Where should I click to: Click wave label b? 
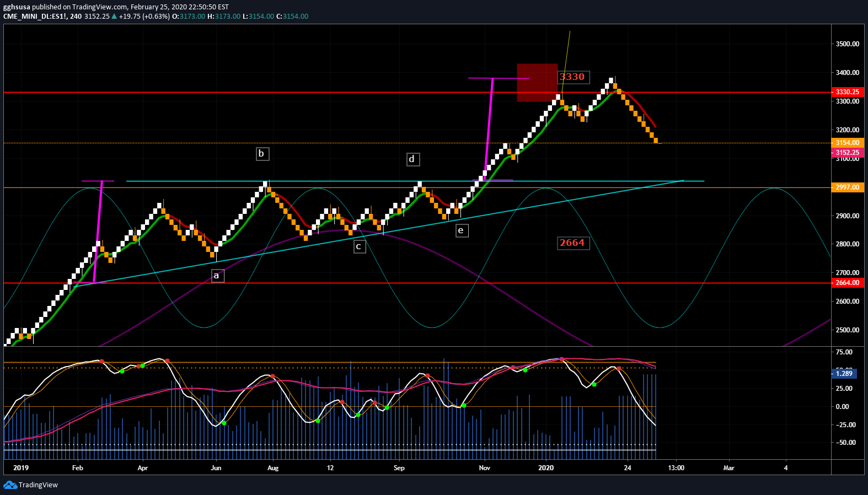pyautogui.click(x=262, y=154)
